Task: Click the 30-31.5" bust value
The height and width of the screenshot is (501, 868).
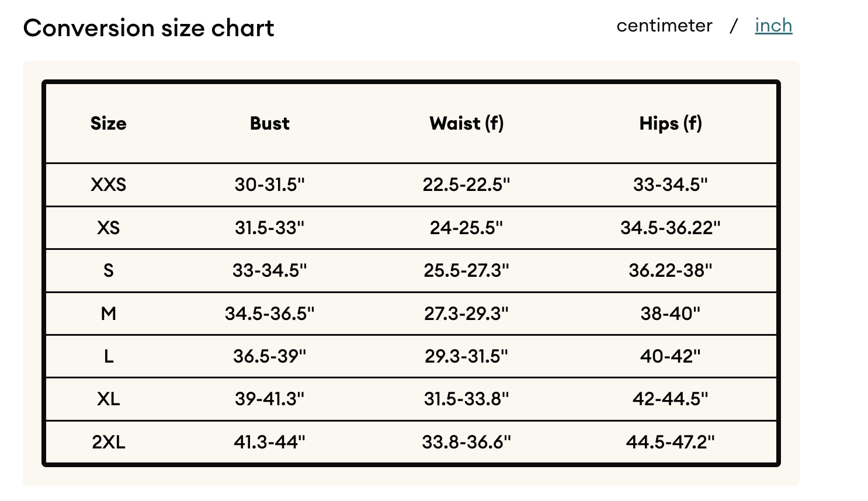Action: pos(270,185)
